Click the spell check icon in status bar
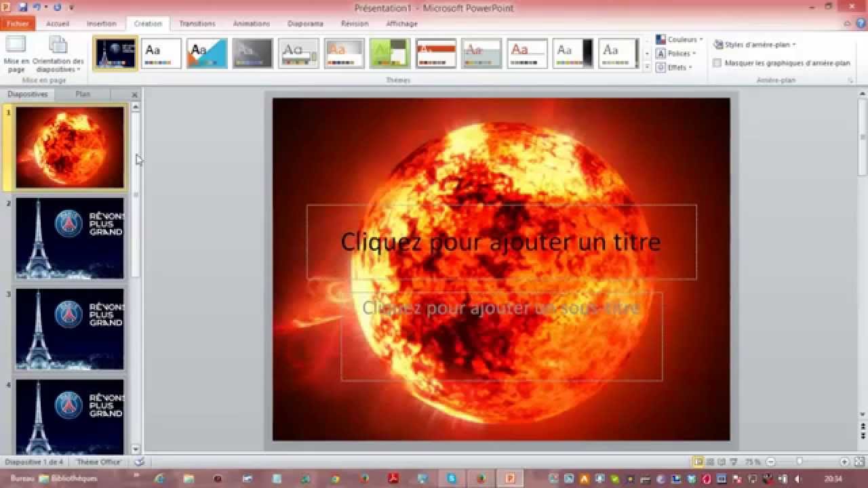 (139, 462)
